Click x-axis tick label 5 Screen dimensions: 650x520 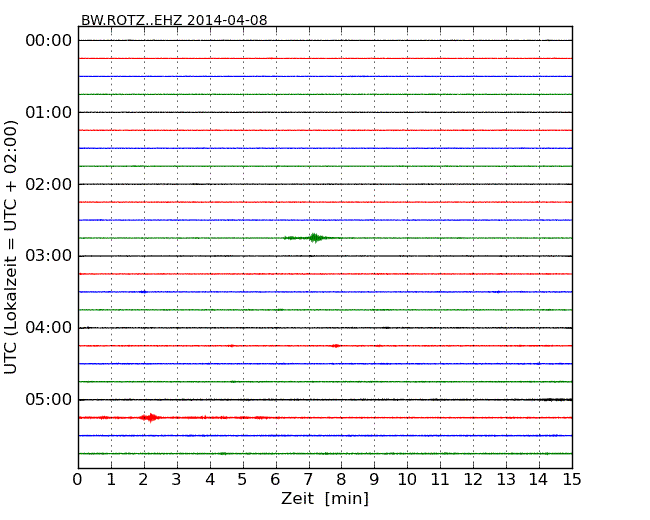point(243,480)
